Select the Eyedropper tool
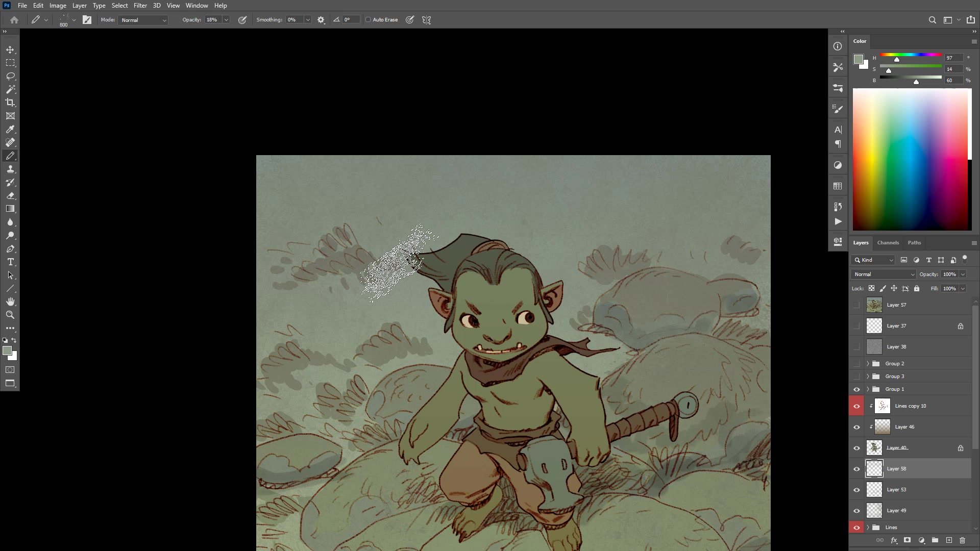980x551 pixels. (10, 129)
